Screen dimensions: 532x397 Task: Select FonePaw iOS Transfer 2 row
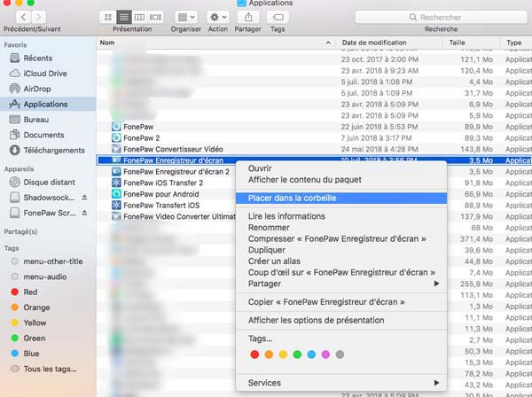click(x=167, y=183)
